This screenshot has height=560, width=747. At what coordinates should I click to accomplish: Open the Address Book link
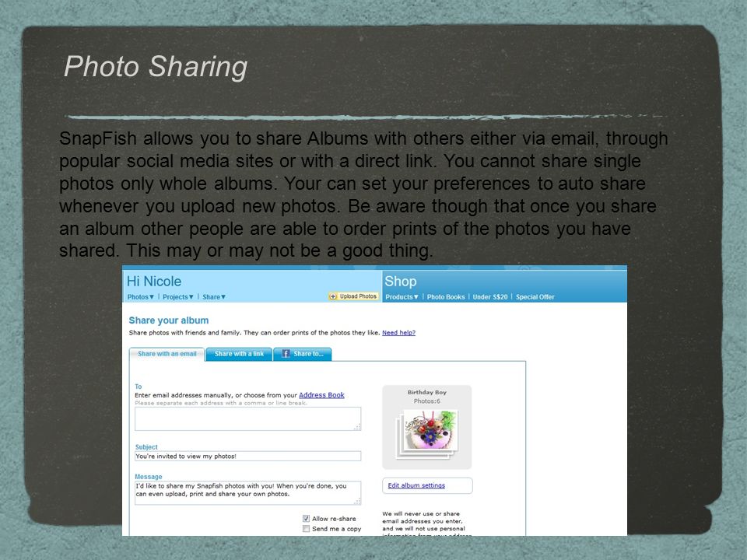pyautogui.click(x=321, y=395)
